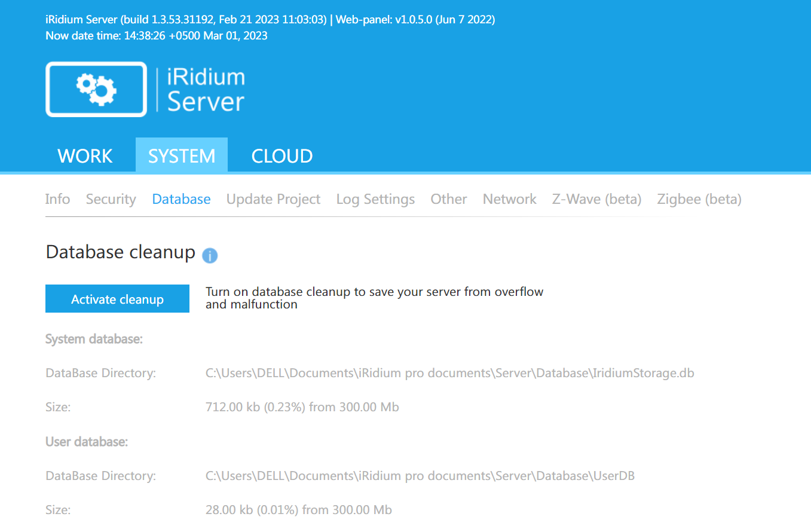Open the WORK main tab

click(x=85, y=156)
